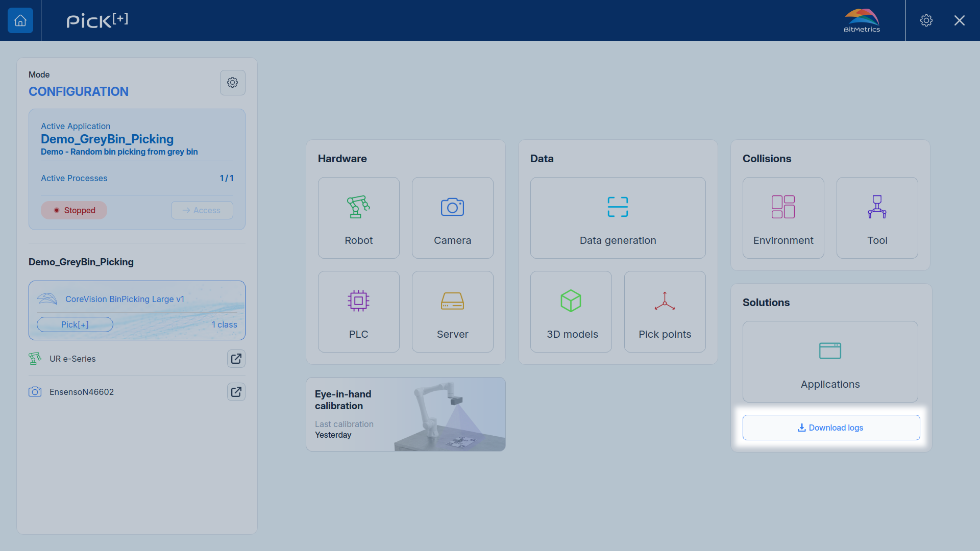Open the Tool collisions tile
This screenshot has width=980, height=551.
point(877,218)
